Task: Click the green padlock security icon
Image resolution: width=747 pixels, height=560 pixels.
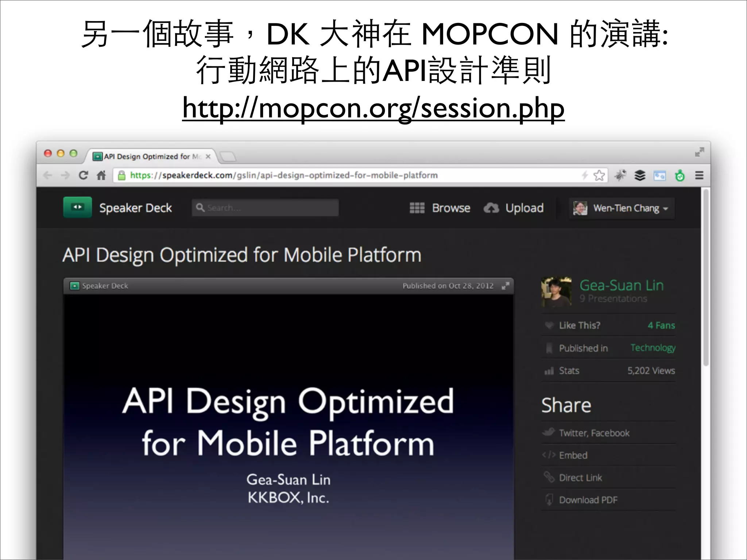Action: [x=121, y=175]
